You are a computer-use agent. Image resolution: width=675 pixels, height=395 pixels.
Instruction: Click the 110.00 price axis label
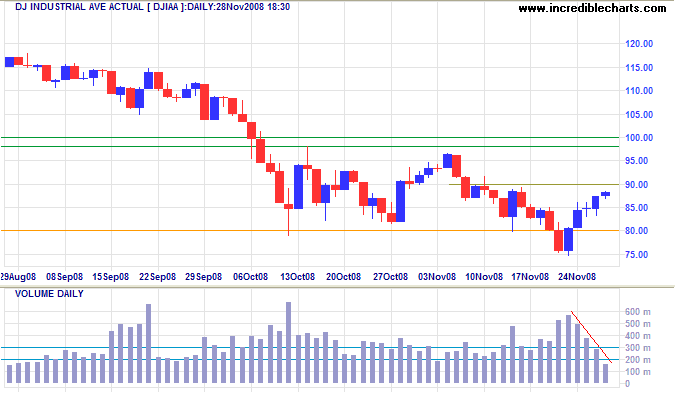point(639,91)
